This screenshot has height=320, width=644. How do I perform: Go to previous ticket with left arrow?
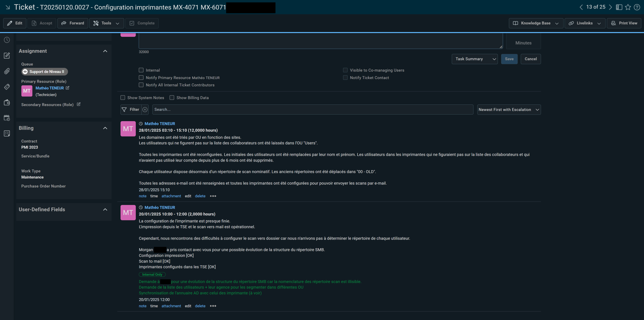point(581,7)
